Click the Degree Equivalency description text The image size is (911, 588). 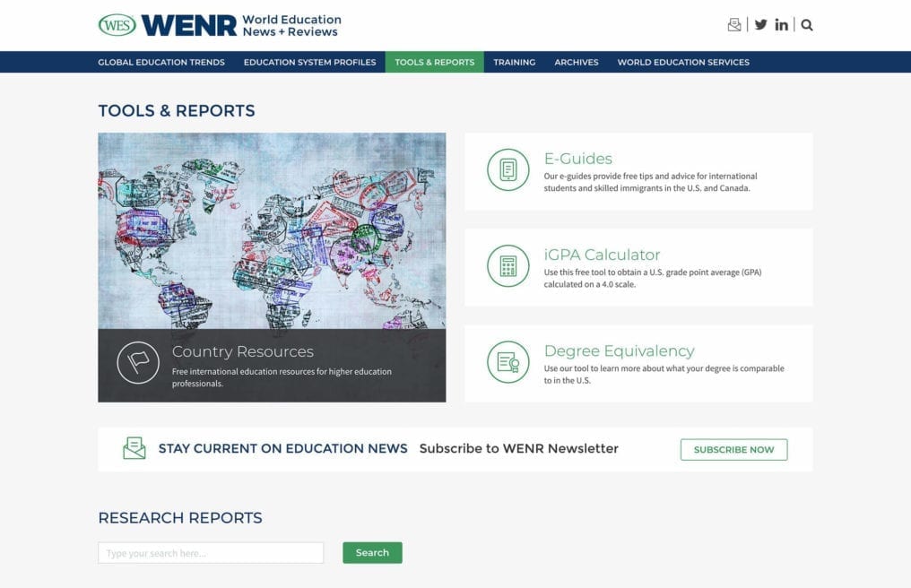click(664, 374)
